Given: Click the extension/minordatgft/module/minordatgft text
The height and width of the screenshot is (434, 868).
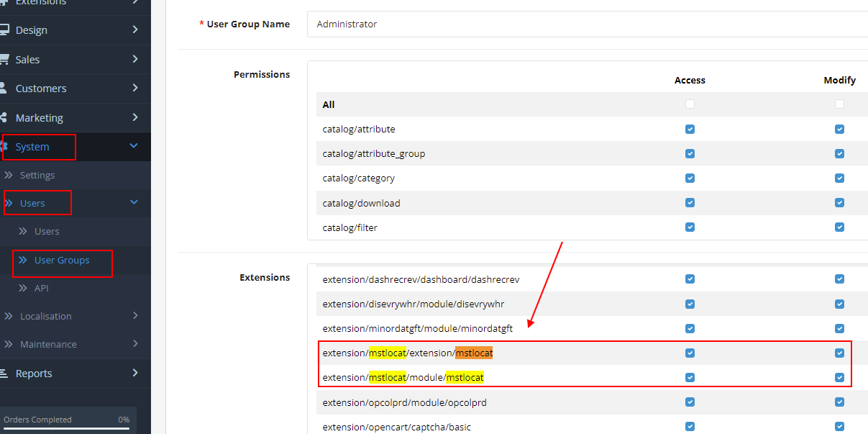Looking at the screenshot, I should click(418, 328).
